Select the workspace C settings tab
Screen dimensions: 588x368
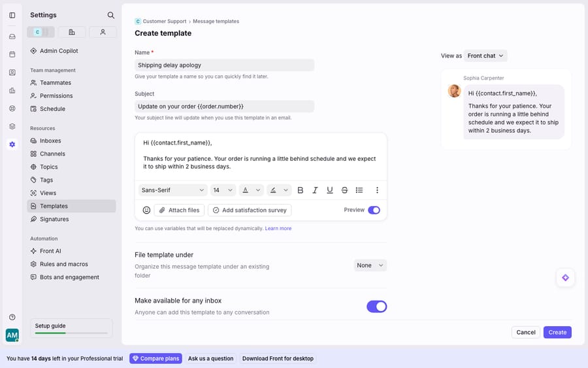(41, 32)
